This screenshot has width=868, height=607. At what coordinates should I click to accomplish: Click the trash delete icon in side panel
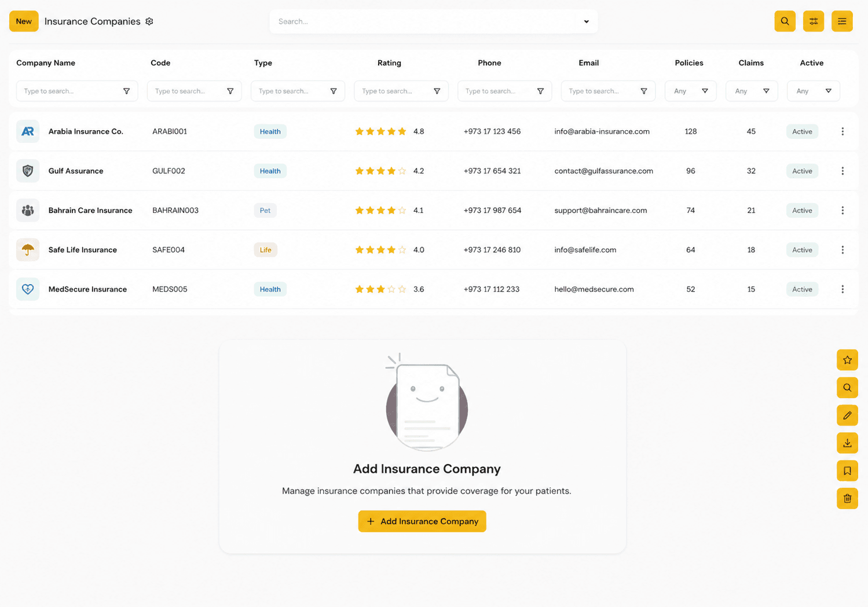pyautogui.click(x=847, y=499)
